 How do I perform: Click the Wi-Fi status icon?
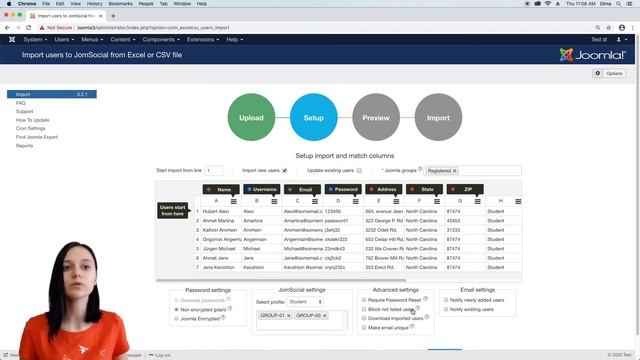548,4
